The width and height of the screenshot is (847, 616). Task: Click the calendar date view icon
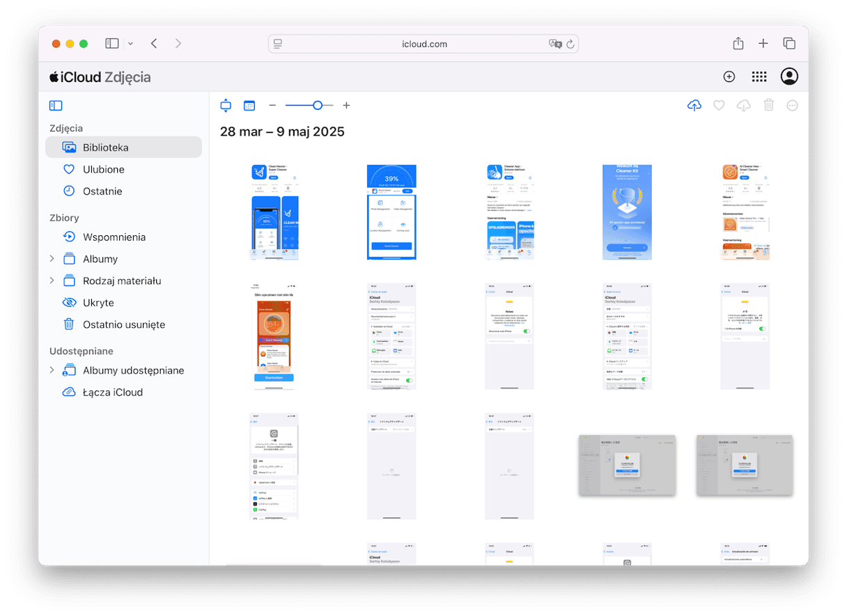tap(249, 105)
